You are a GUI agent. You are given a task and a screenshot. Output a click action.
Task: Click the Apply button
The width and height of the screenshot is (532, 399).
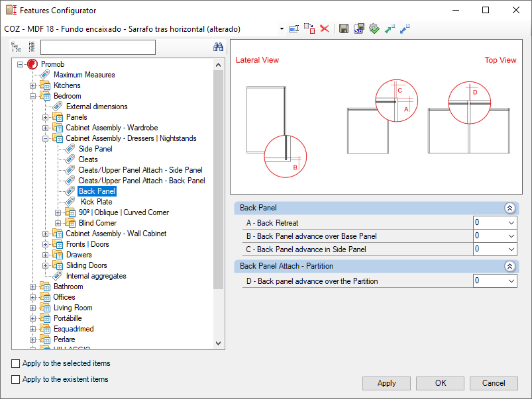386,383
